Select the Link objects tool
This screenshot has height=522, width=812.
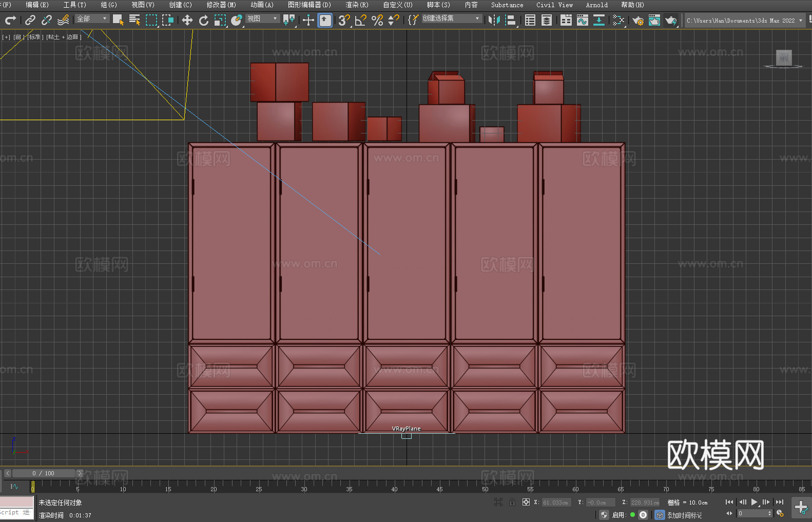point(30,20)
